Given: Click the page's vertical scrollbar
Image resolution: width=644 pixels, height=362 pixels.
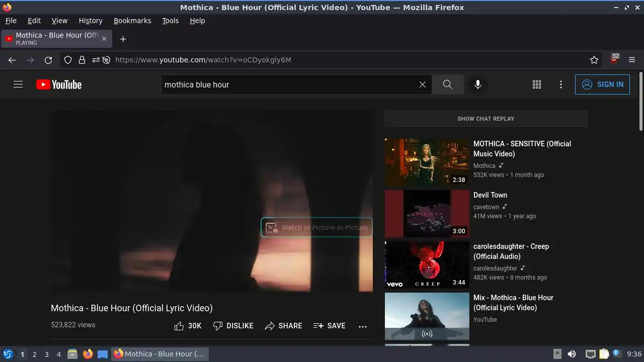Looking at the screenshot, I should [x=640, y=101].
